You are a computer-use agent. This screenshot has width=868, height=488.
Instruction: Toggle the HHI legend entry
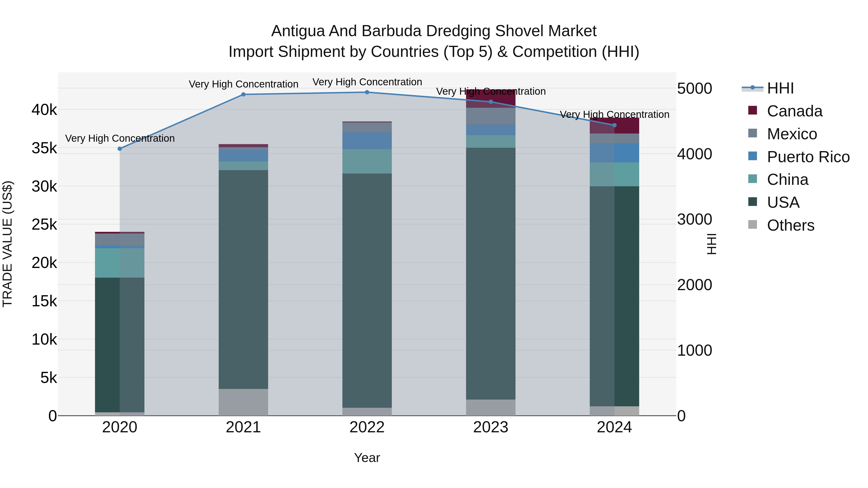tap(768, 88)
